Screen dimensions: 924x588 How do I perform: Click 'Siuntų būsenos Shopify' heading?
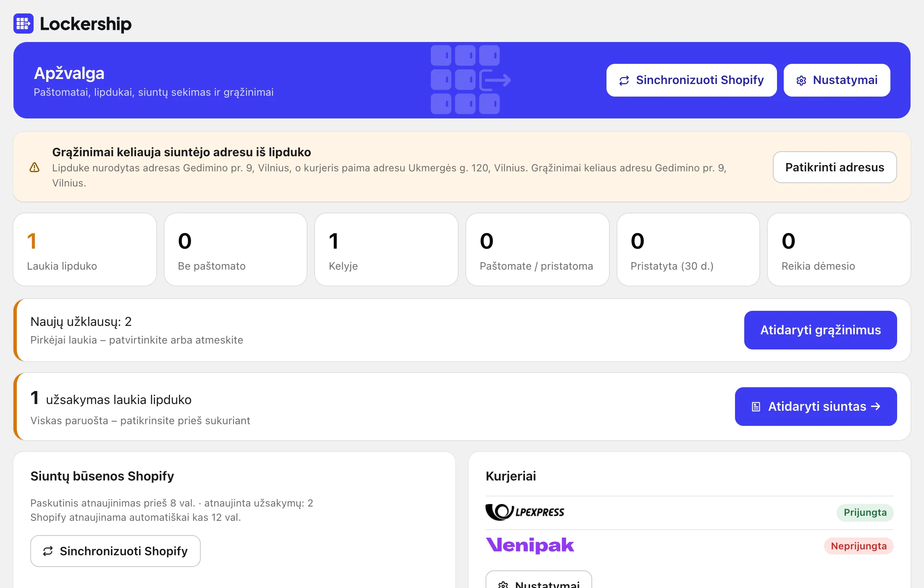click(x=102, y=476)
